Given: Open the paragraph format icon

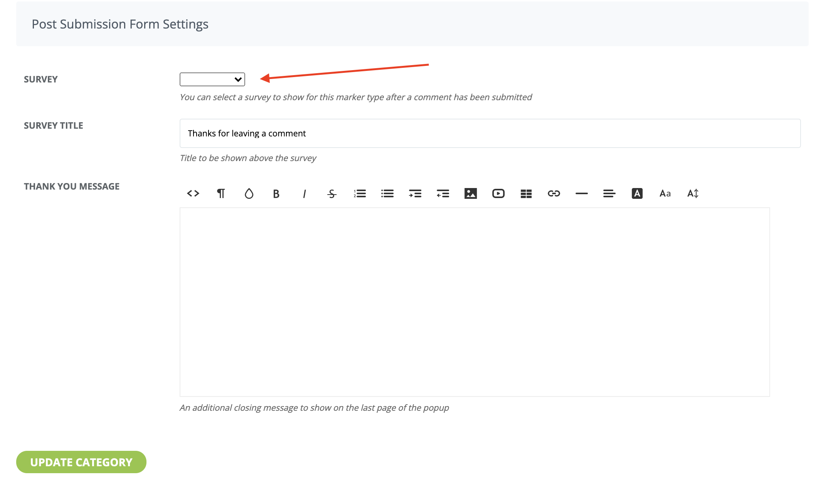Looking at the screenshot, I should pos(221,193).
